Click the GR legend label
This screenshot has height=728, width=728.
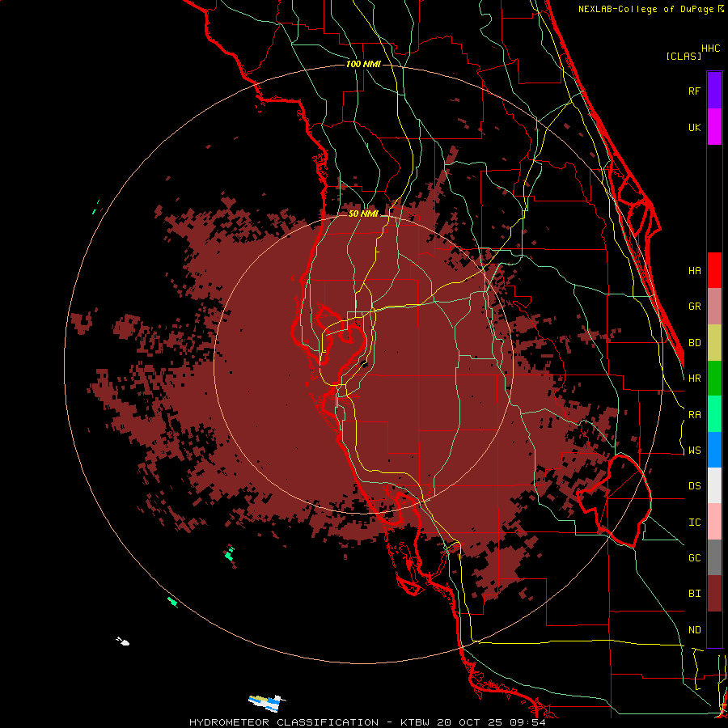[695, 307]
